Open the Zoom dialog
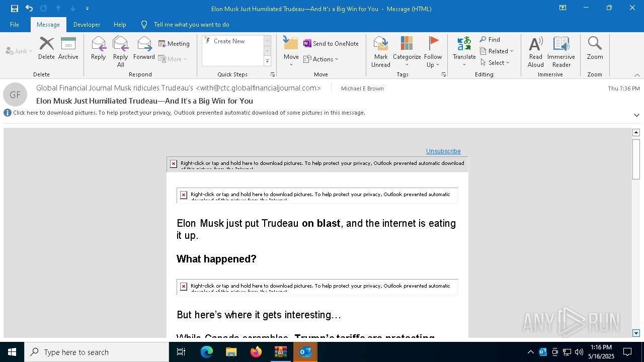 point(595,48)
